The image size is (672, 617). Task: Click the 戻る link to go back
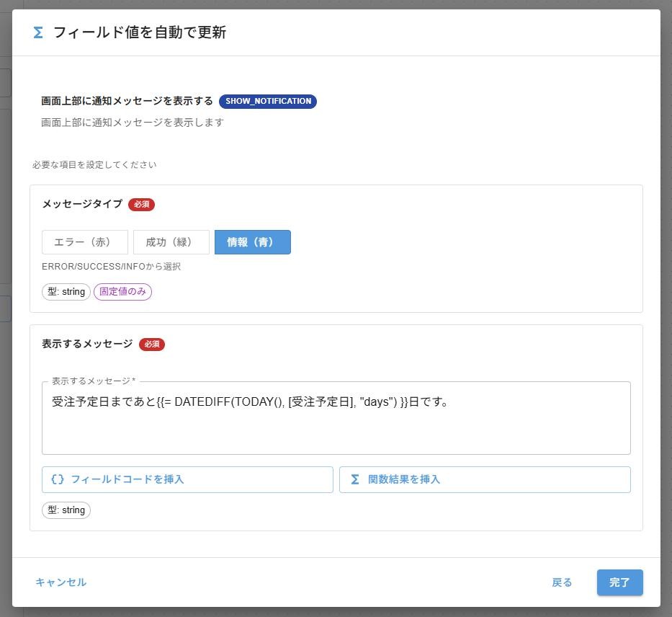point(562,582)
